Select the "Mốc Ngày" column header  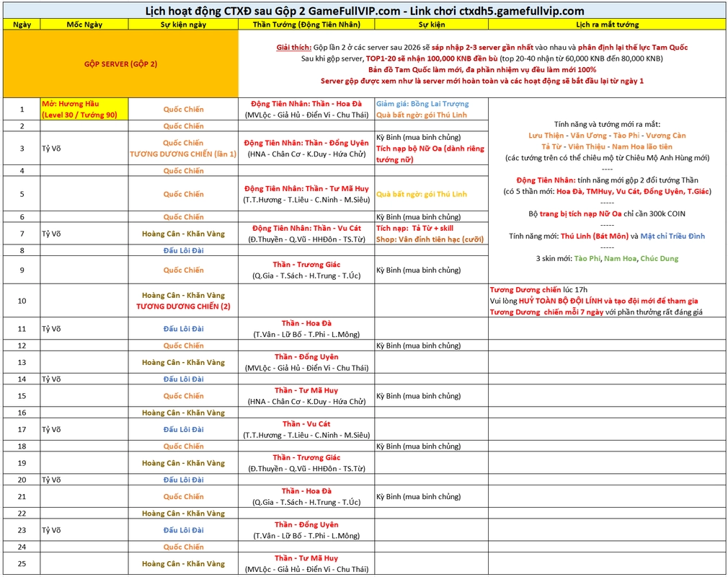84,25
